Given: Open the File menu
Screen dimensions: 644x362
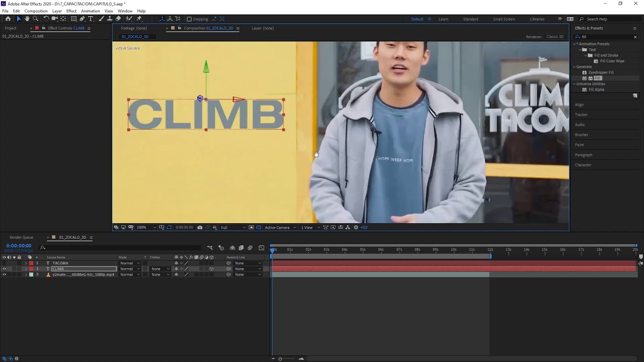Looking at the screenshot, I should (x=5, y=11).
